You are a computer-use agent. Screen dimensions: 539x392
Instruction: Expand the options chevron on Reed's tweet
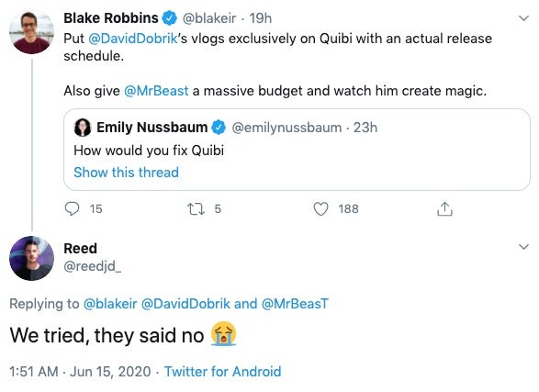pos(523,247)
